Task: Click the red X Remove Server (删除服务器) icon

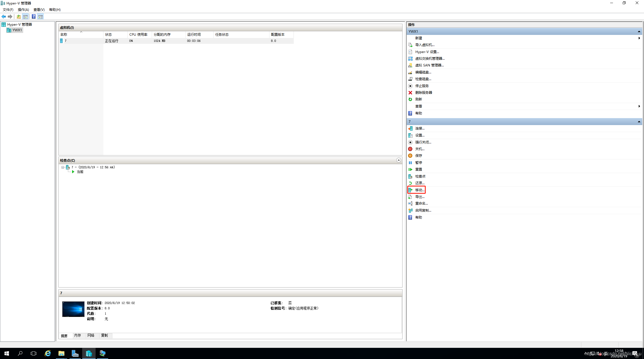Action: click(x=410, y=93)
